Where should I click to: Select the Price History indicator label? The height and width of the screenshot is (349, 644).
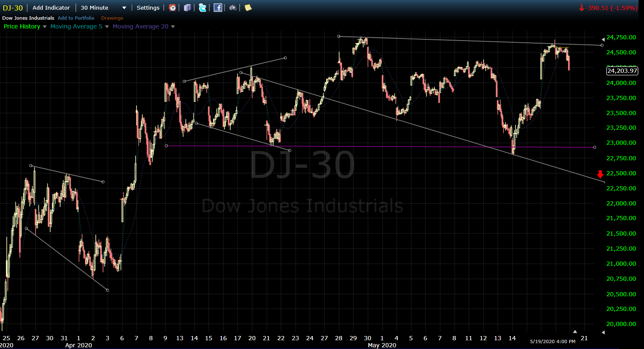(22, 26)
